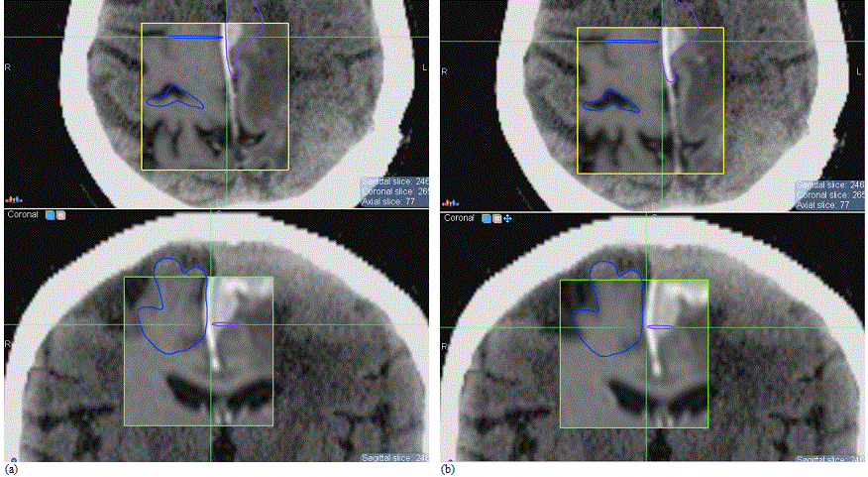The height and width of the screenshot is (477, 868).
Task: Select the move arrows icon in panel (b)
Action: (507, 219)
